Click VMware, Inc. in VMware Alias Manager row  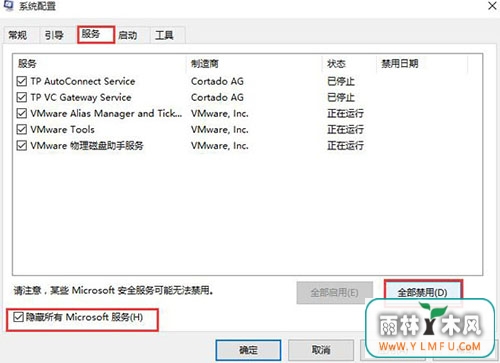[220, 113]
